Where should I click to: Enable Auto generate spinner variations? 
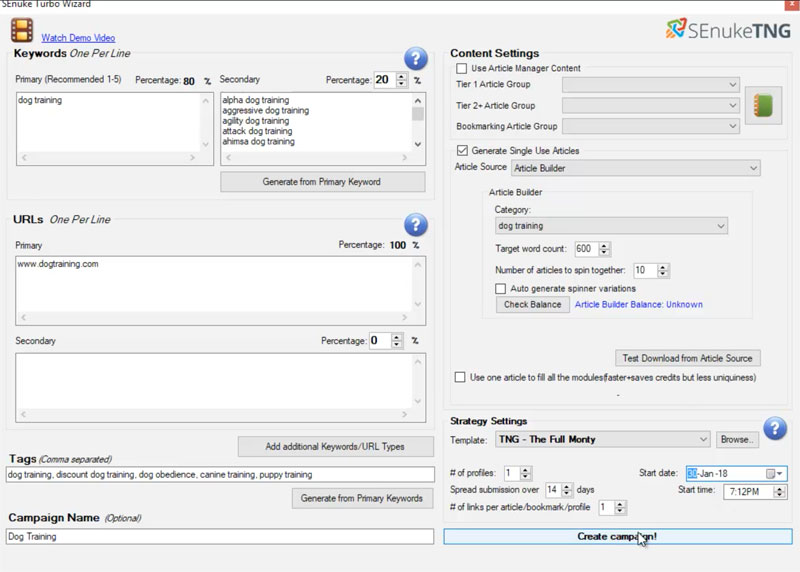pyautogui.click(x=501, y=288)
